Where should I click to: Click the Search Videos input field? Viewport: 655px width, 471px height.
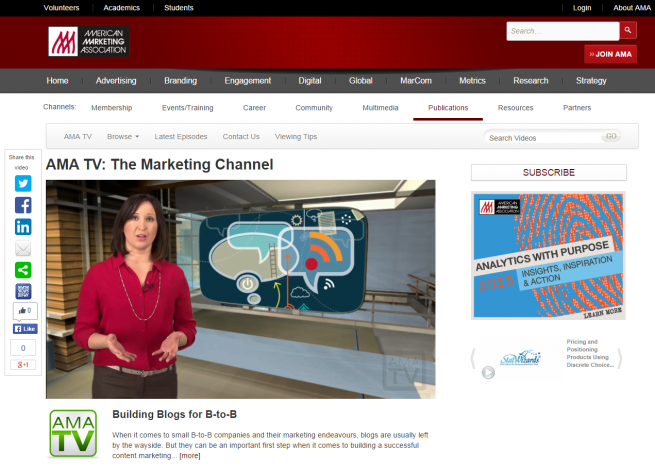coord(542,137)
